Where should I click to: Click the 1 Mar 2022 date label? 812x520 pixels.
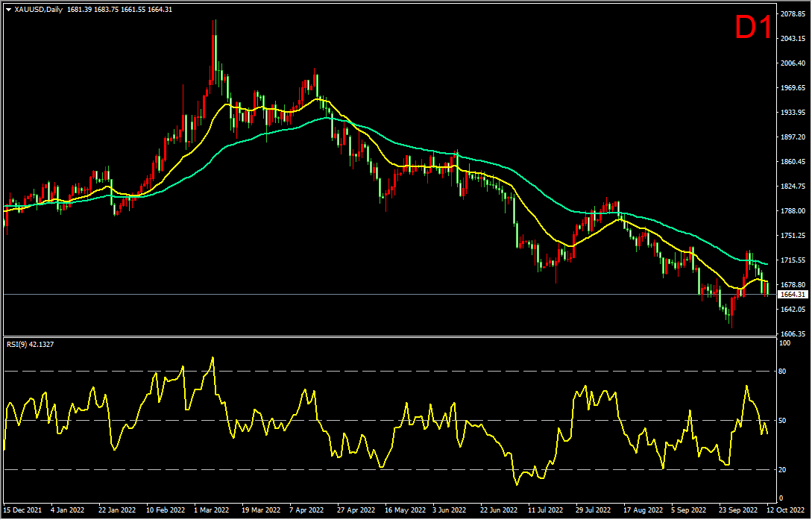[x=213, y=510]
